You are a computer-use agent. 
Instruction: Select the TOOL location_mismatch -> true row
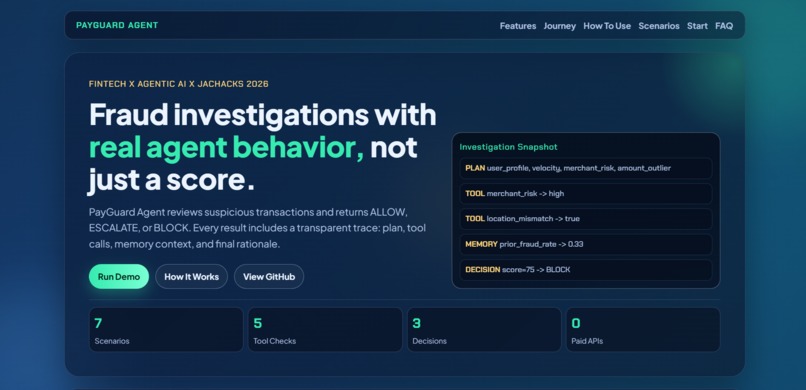click(585, 219)
